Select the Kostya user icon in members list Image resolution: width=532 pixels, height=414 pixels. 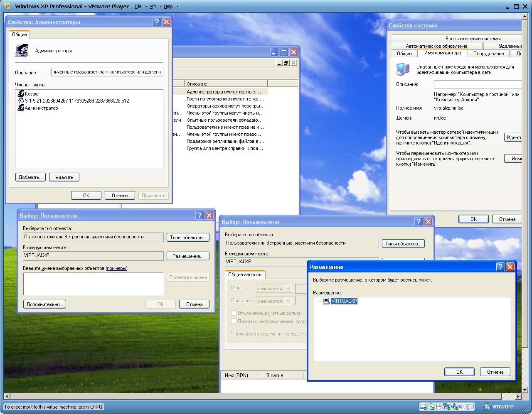tap(21, 94)
